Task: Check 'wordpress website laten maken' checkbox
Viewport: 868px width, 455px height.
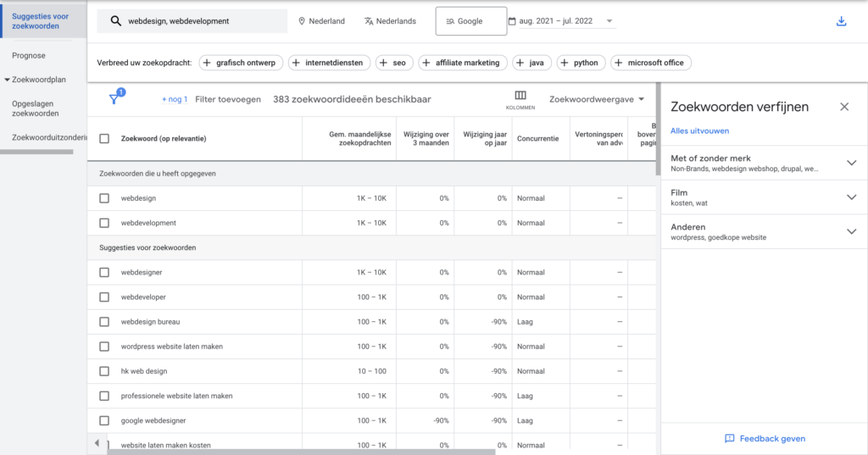Action: [x=104, y=347]
